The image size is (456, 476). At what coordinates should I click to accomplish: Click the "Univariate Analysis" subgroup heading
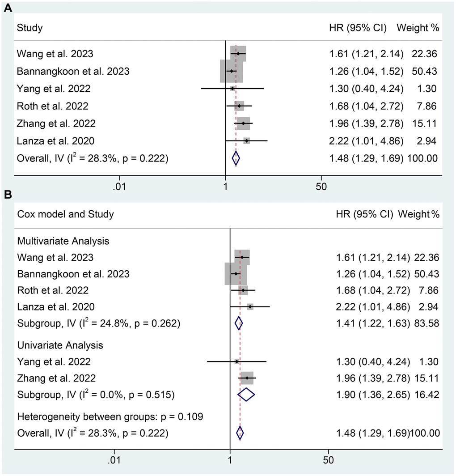pos(60,345)
